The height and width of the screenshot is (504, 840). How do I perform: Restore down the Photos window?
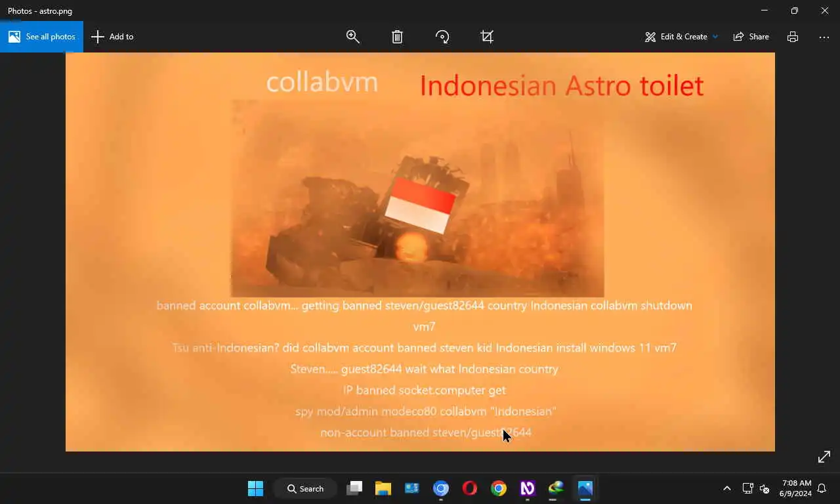[x=795, y=10]
